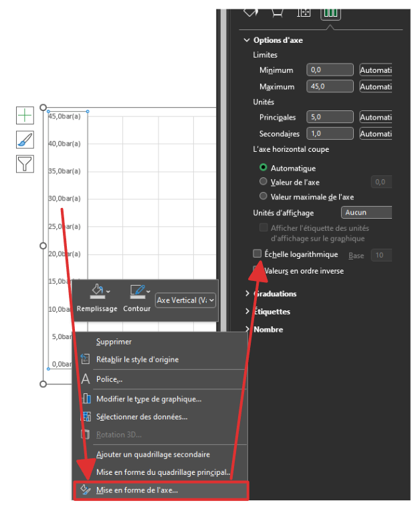Click the Police letter A icon
The width and height of the screenshot is (420, 505).
(86, 379)
